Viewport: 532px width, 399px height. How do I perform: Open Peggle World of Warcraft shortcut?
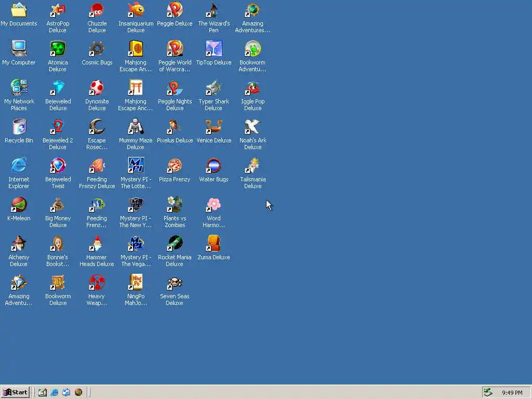pyautogui.click(x=175, y=49)
